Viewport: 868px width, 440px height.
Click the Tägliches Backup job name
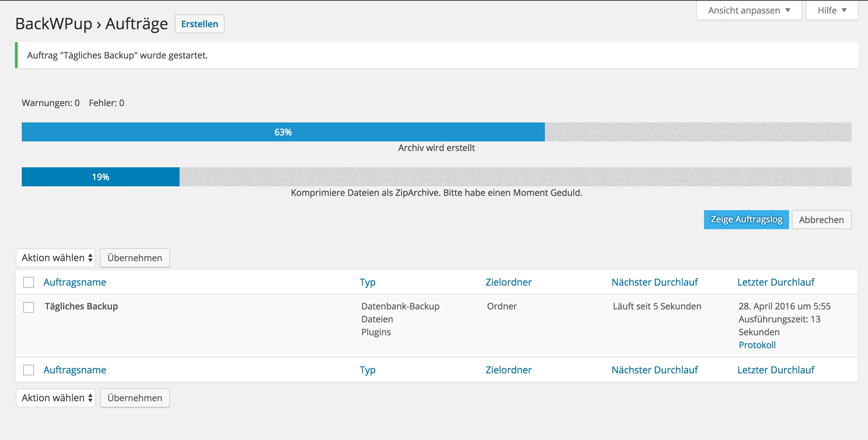click(81, 306)
